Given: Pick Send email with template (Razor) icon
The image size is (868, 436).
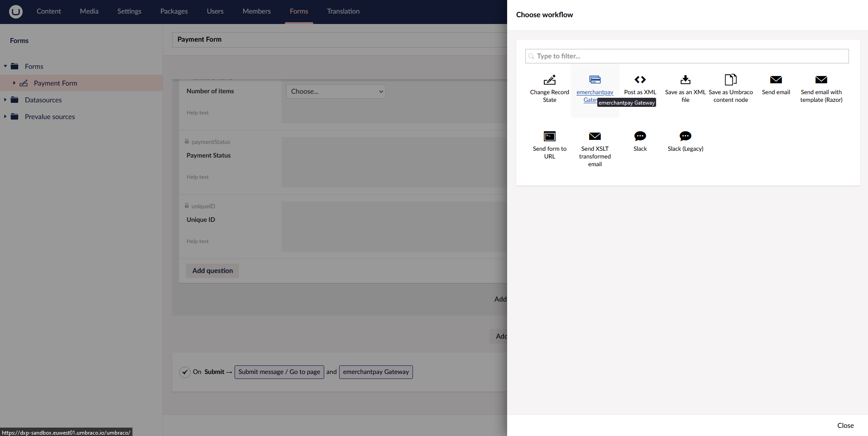Looking at the screenshot, I should tap(821, 80).
